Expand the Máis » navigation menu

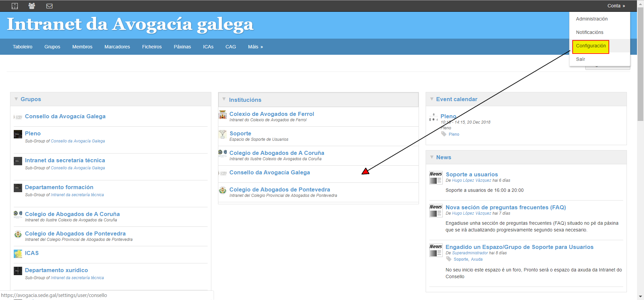pos(255,47)
